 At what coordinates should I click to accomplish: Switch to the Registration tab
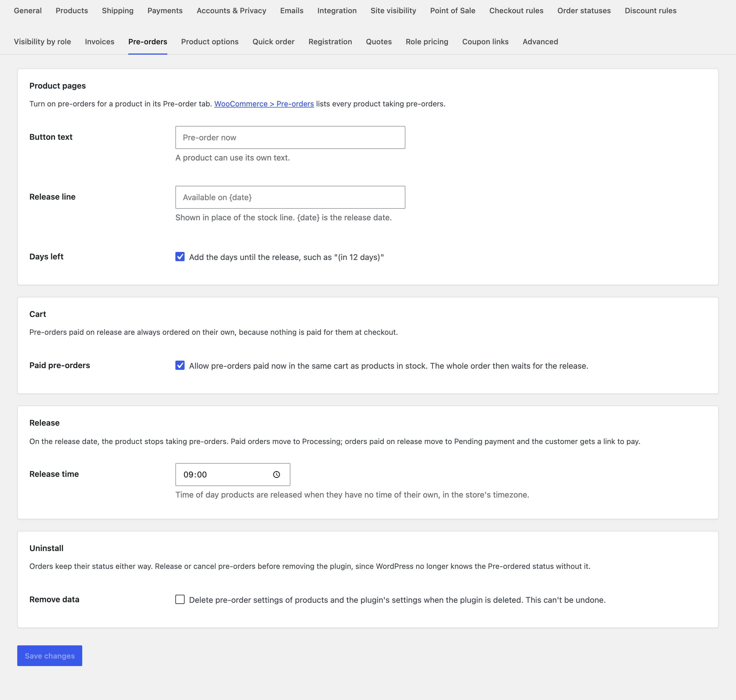click(x=330, y=42)
